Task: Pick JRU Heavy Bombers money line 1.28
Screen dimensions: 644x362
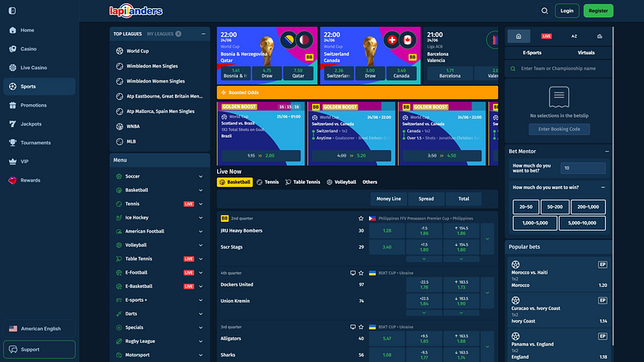Action: [387, 231]
